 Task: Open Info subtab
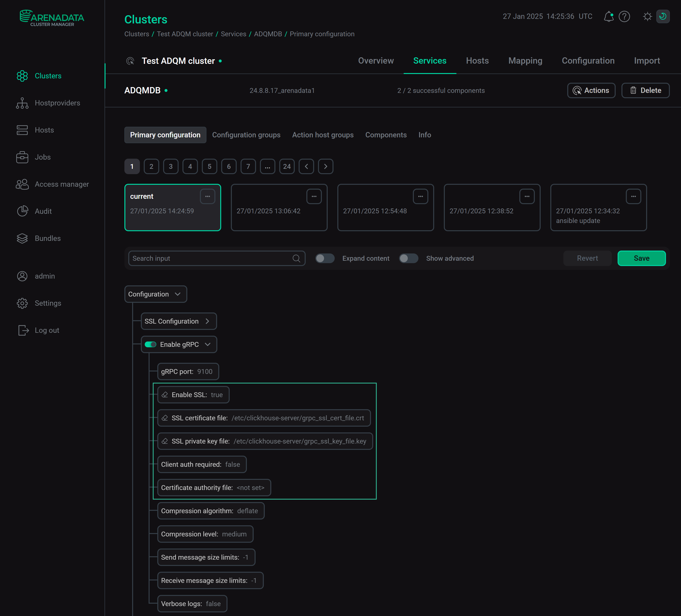point(425,135)
